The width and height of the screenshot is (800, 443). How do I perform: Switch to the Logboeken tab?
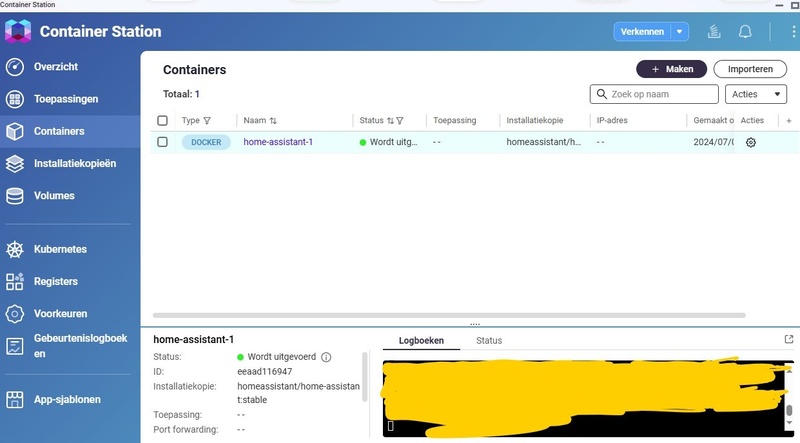[x=421, y=340]
